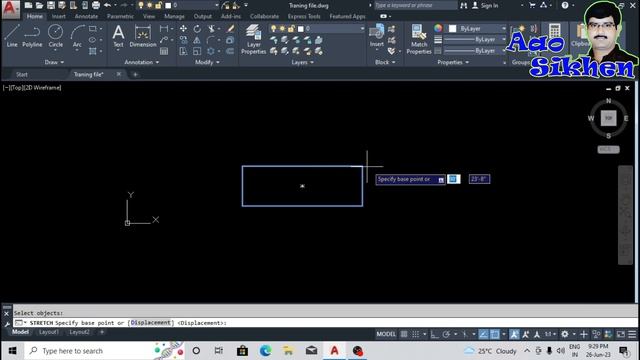Open the Annotate ribbon tab
This screenshot has width=640, height=360.
click(86, 16)
